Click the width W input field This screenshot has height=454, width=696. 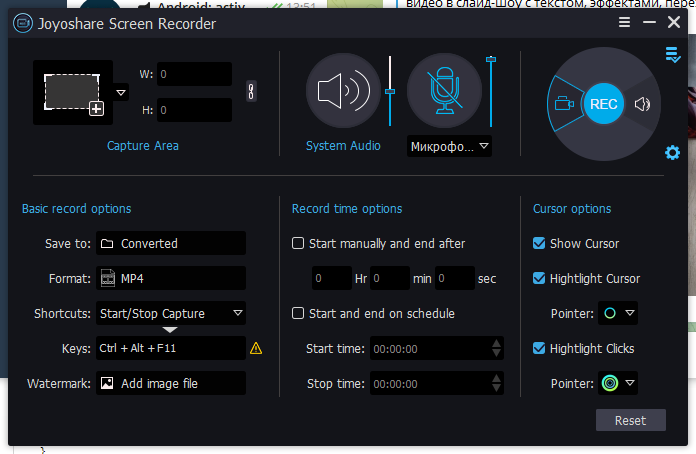point(194,74)
